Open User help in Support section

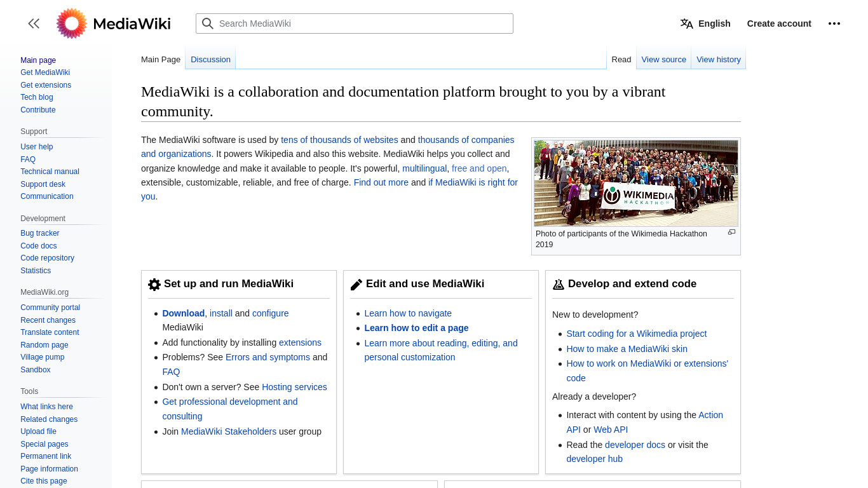(x=37, y=147)
